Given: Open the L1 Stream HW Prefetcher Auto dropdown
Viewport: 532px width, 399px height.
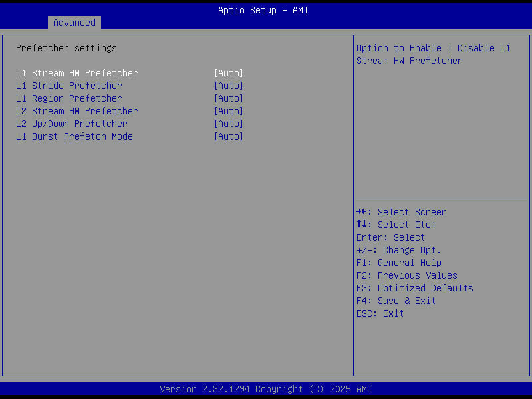Looking at the screenshot, I should point(228,73).
